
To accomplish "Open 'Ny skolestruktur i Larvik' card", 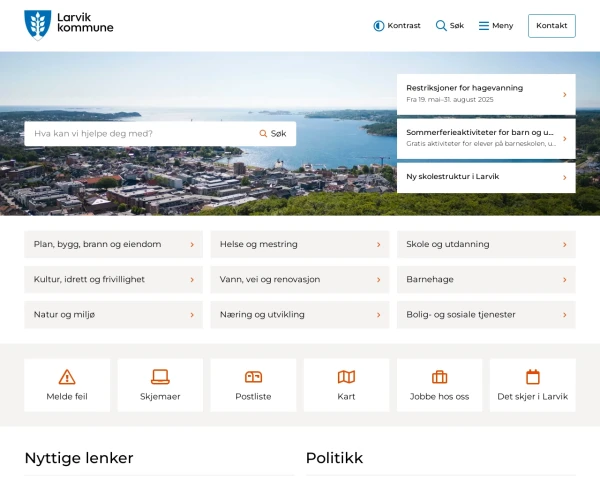I will click(x=486, y=178).
